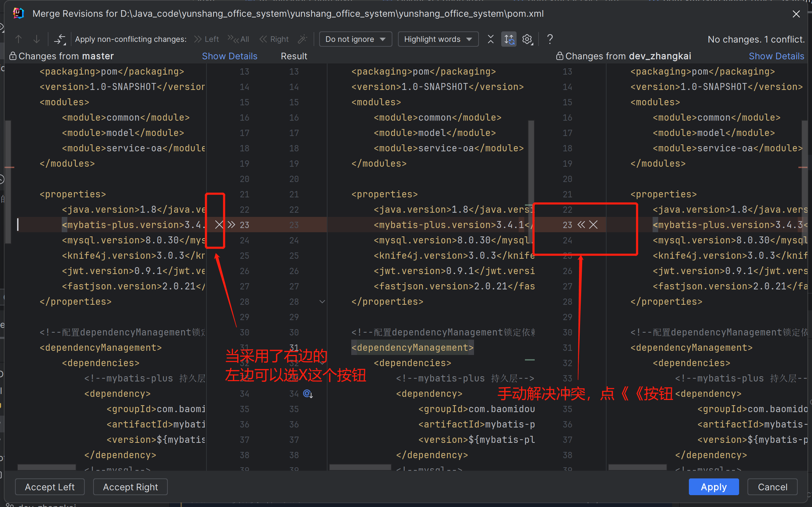Image resolution: width=812 pixels, height=507 pixels.
Task: Apply All non-conflicting changes
Action: [x=239, y=39]
